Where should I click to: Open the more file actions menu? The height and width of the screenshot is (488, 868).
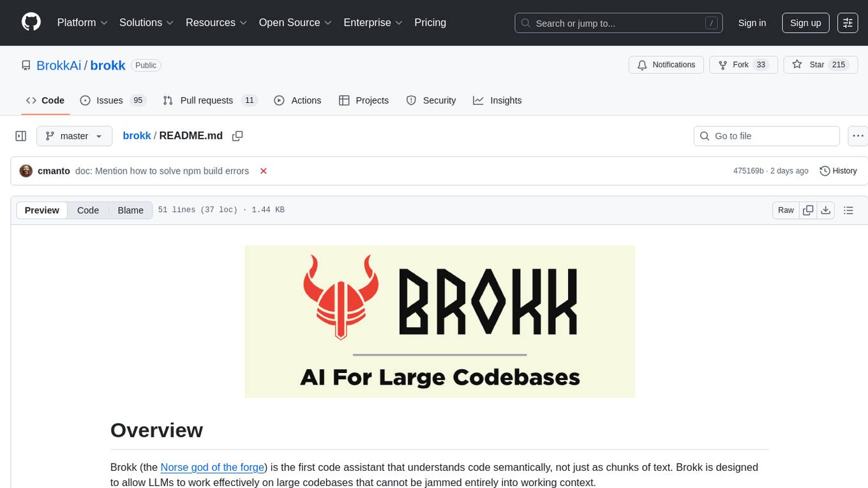tap(858, 136)
